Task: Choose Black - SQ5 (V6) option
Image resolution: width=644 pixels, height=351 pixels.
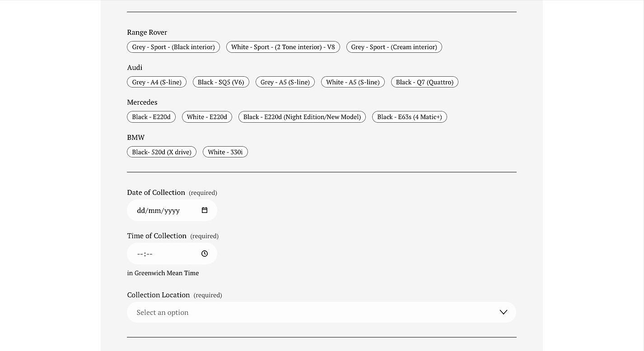Action: [221, 82]
